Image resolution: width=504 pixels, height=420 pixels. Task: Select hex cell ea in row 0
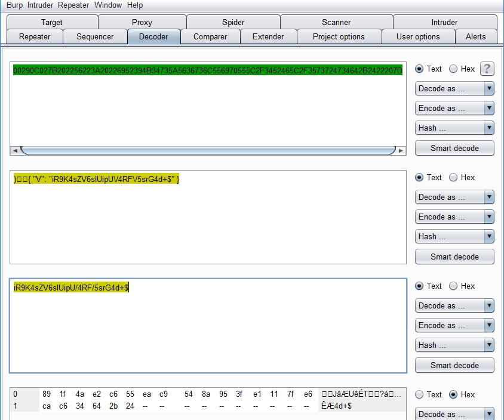coord(147,394)
